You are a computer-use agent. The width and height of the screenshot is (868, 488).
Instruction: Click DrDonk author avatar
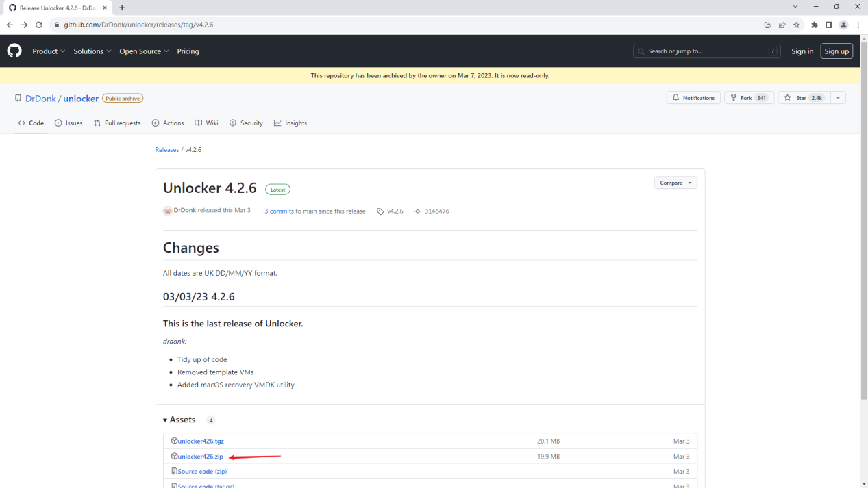tap(168, 211)
